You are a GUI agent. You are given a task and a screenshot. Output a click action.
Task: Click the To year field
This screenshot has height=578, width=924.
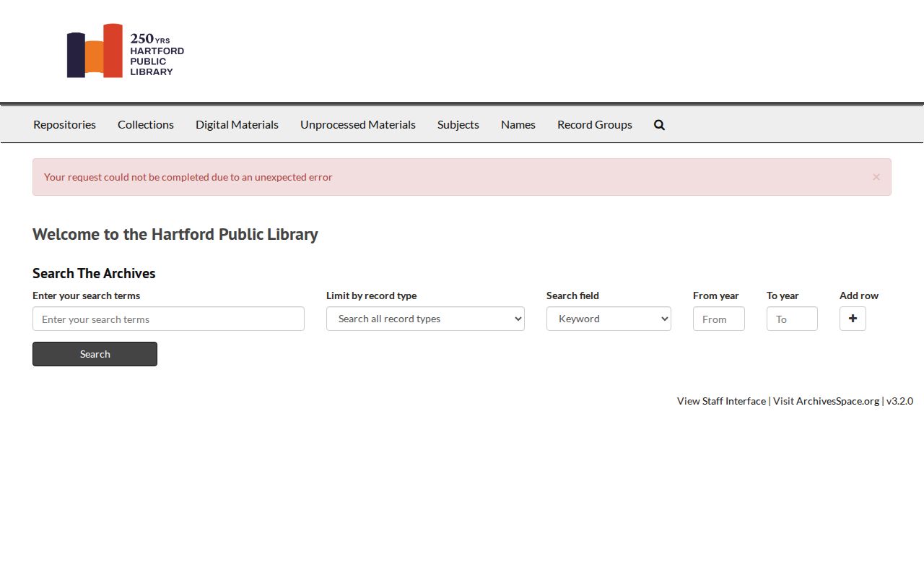(792, 319)
